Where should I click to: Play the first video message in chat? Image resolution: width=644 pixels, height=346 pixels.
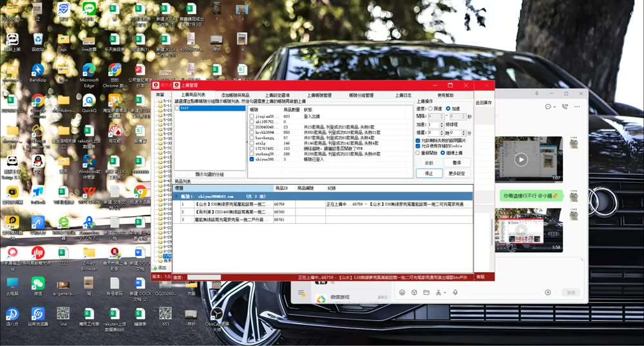click(x=521, y=159)
